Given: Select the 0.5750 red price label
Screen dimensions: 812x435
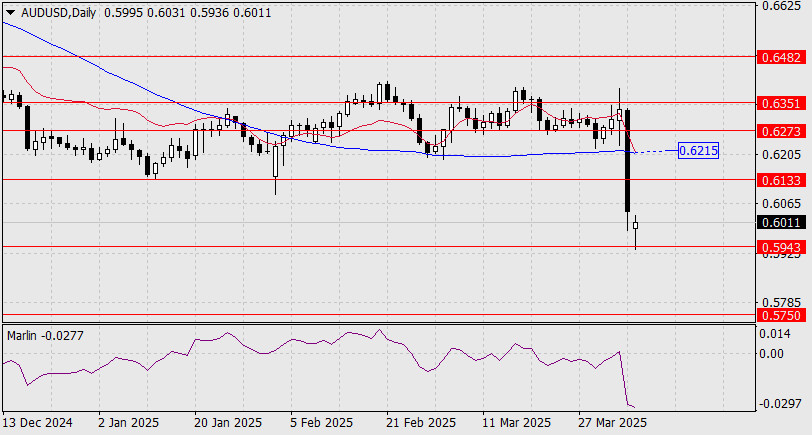Looking at the screenshot, I should pyautogui.click(x=781, y=315).
